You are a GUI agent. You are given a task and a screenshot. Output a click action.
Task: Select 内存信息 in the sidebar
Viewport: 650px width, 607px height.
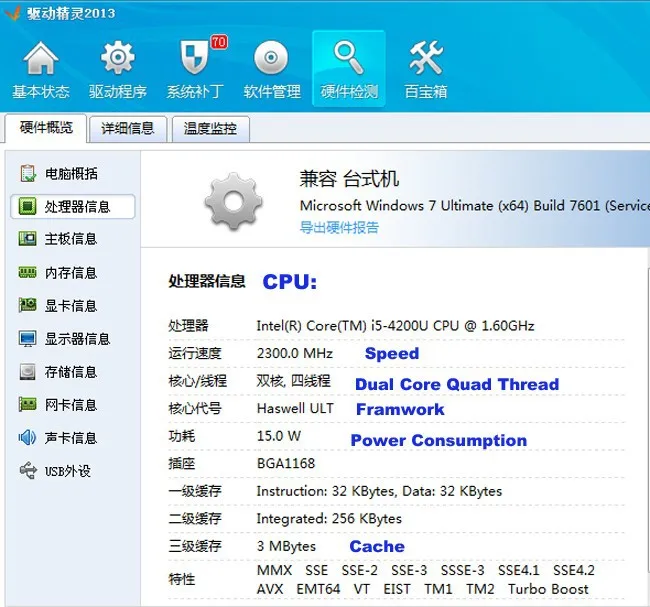[x=73, y=272]
